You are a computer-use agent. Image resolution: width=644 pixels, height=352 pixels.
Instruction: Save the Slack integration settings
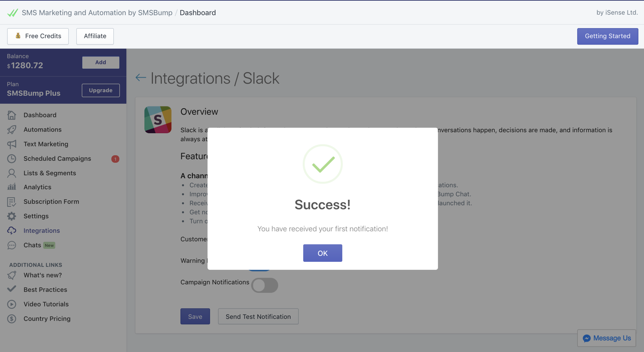coord(195,316)
